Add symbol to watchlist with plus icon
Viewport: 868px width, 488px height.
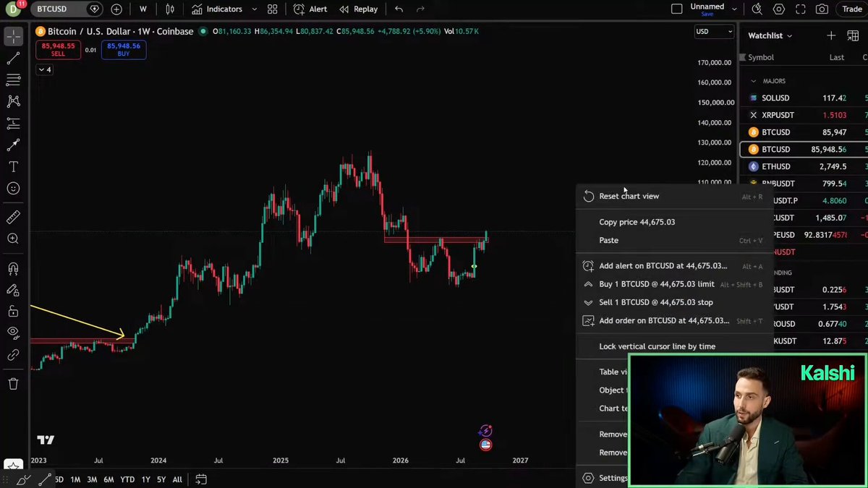(831, 35)
